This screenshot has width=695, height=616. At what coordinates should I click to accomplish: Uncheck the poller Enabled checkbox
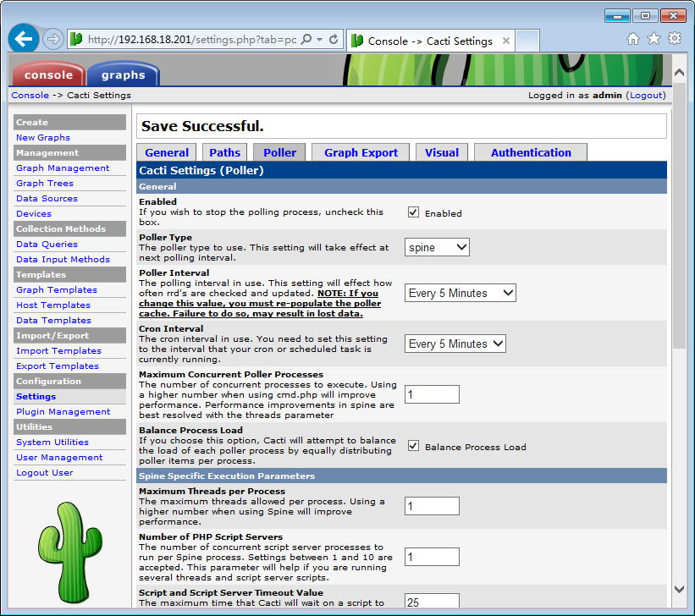click(x=413, y=212)
